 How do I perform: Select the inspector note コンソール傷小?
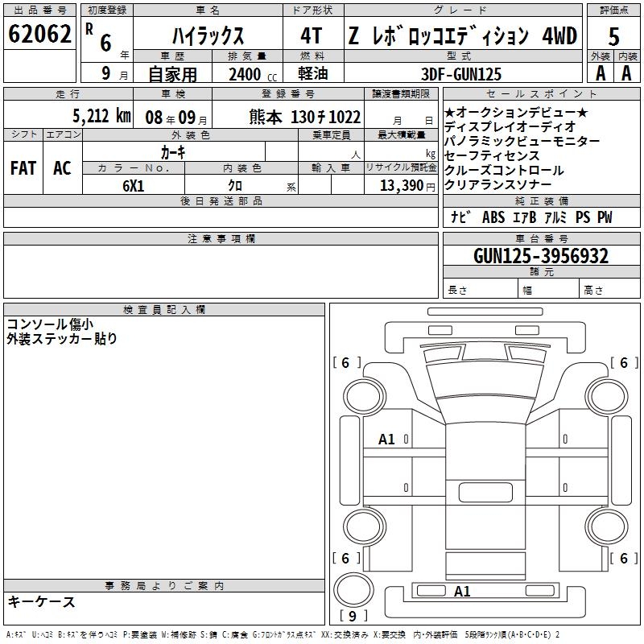pyautogui.click(x=50, y=324)
